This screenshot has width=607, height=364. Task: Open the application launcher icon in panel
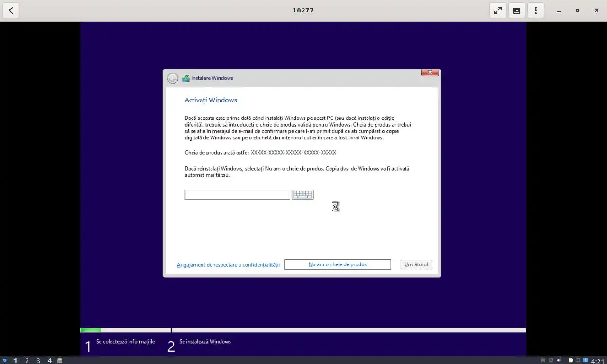[x=5, y=360]
